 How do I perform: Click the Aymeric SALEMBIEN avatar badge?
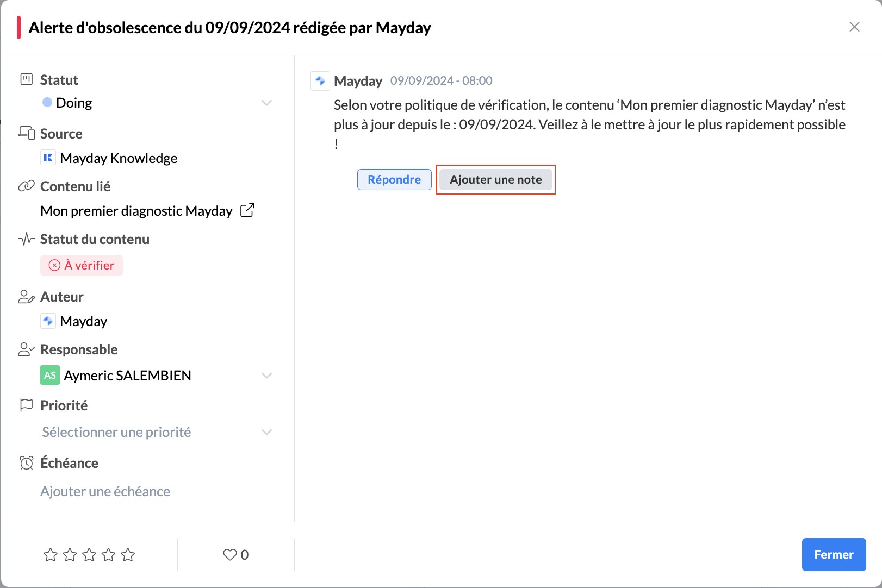[50, 376]
